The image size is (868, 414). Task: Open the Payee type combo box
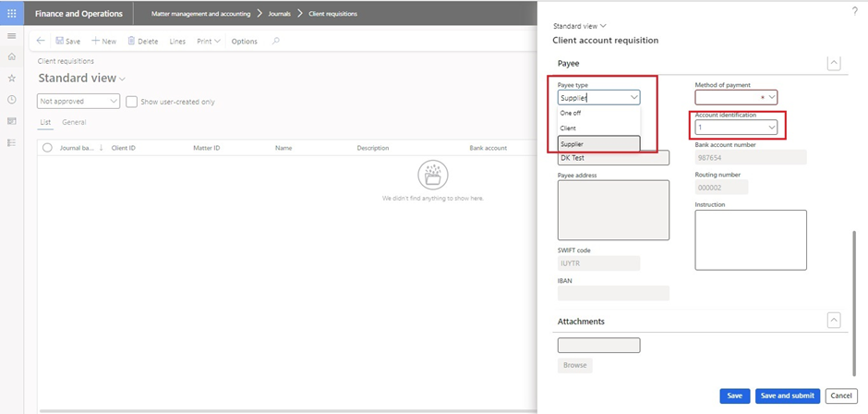[x=598, y=98]
